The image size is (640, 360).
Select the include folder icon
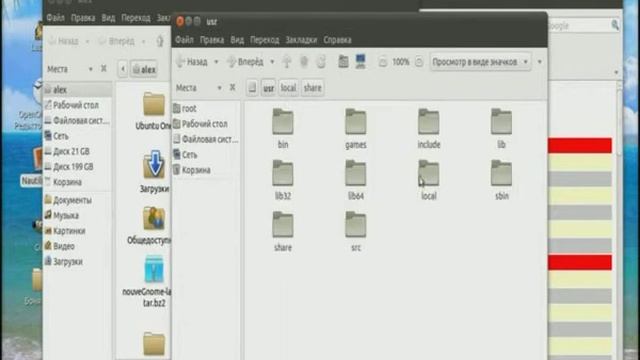point(429,122)
